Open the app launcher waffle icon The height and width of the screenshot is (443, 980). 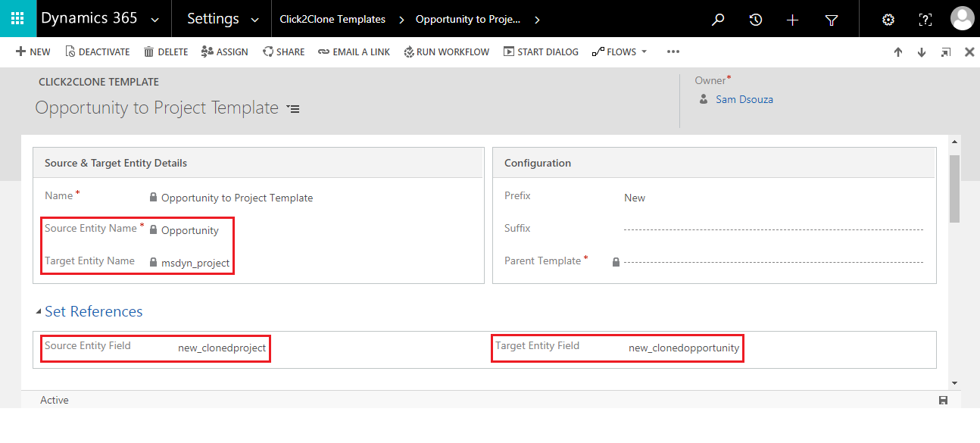coord(18,19)
